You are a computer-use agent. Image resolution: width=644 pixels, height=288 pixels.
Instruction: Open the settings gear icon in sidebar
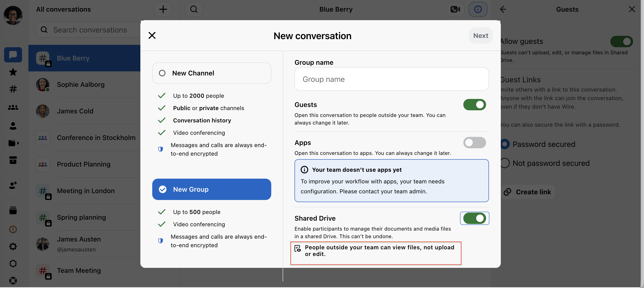(13, 247)
